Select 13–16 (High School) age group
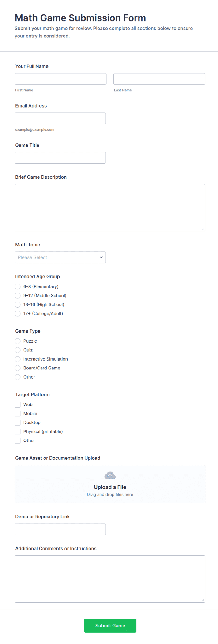The width and height of the screenshot is (218, 644). click(18, 304)
